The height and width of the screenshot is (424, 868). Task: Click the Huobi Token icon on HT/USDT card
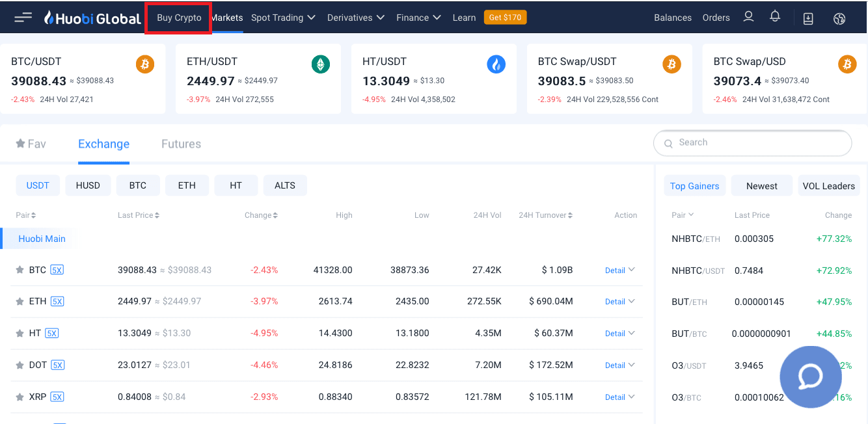click(496, 64)
